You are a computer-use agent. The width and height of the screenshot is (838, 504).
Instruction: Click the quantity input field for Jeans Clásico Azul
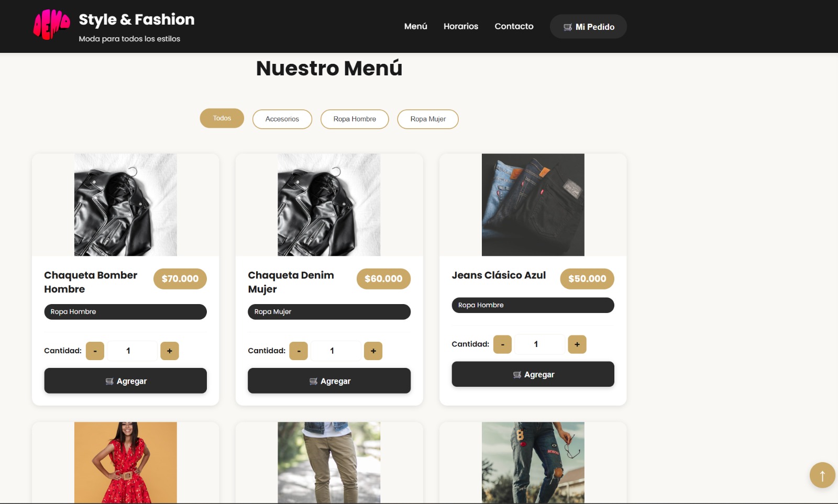pyautogui.click(x=539, y=344)
